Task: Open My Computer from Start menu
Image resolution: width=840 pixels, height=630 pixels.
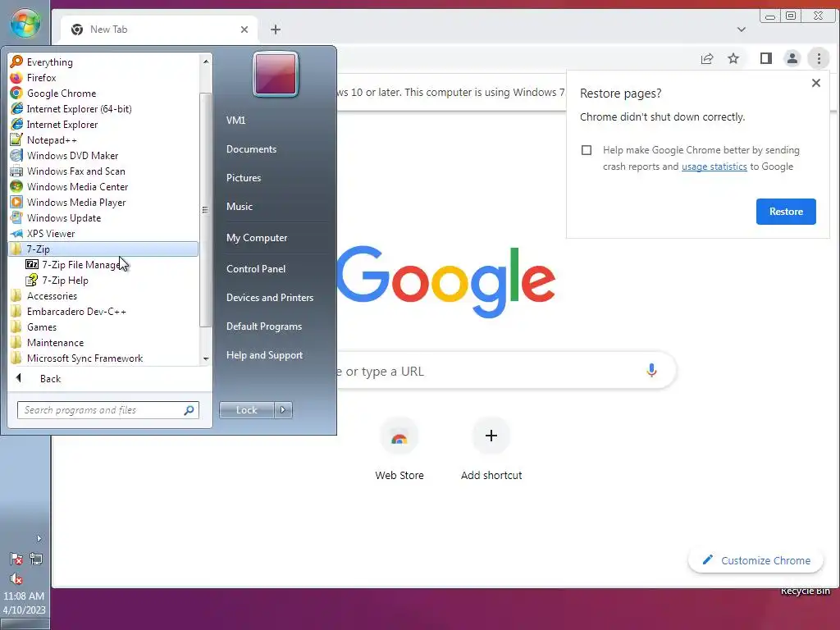Action: [257, 238]
